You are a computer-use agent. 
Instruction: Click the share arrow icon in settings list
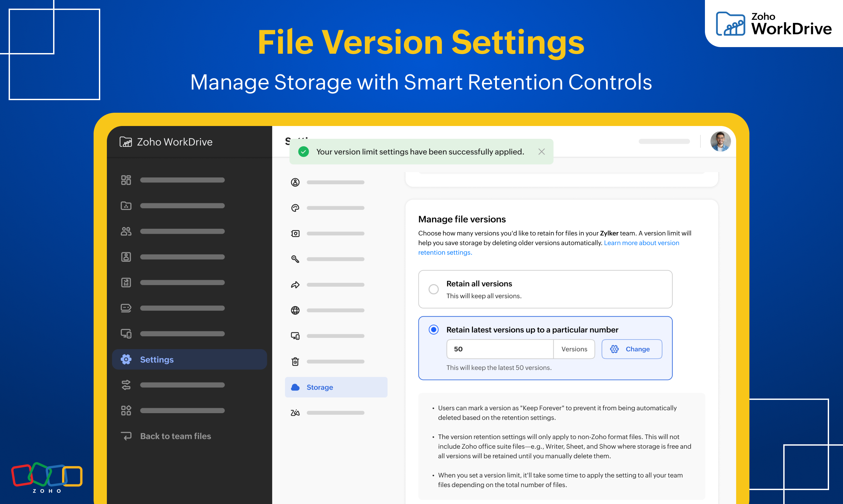pos(295,285)
